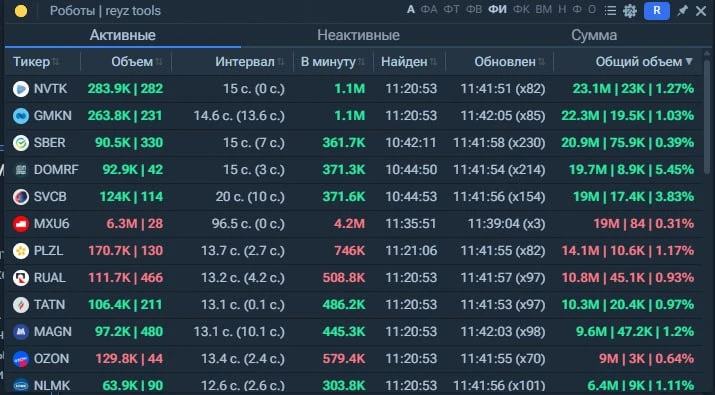Image resolution: width=715 pixels, height=395 pixels.
Task: Sort by Обновлен column
Action: point(509,62)
